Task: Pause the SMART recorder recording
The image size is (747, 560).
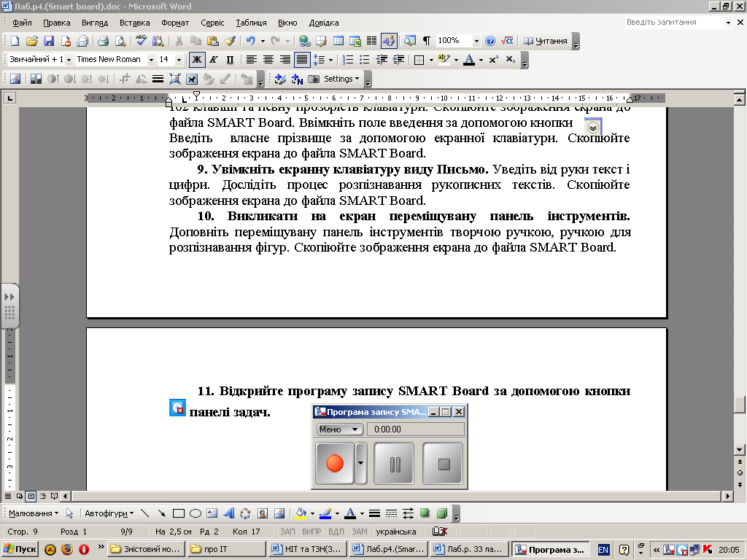Action: (394, 463)
